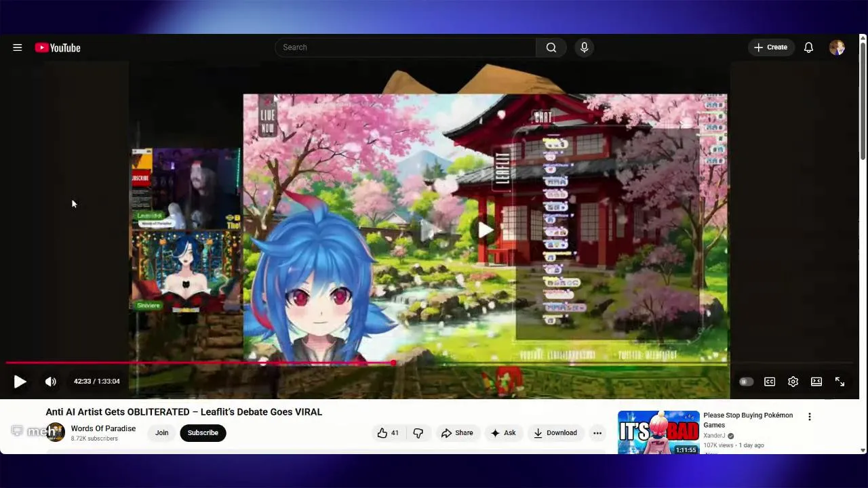The width and height of the screenshot is (868, 488).
Task: Subscribe to Words Of Paradise
Action: (203, 433)
